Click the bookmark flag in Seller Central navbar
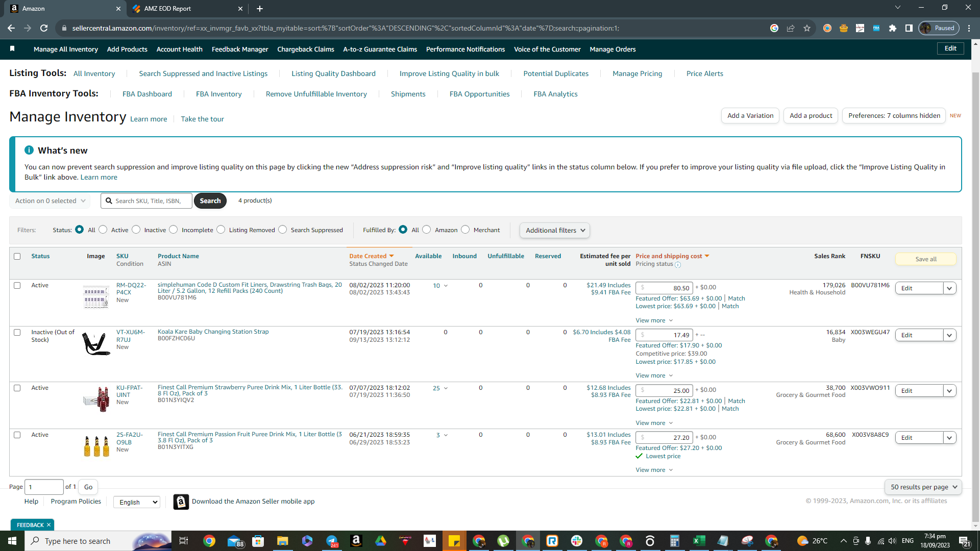Image resolution: width=980 pixels, height=551 pixels. point(12,49)
